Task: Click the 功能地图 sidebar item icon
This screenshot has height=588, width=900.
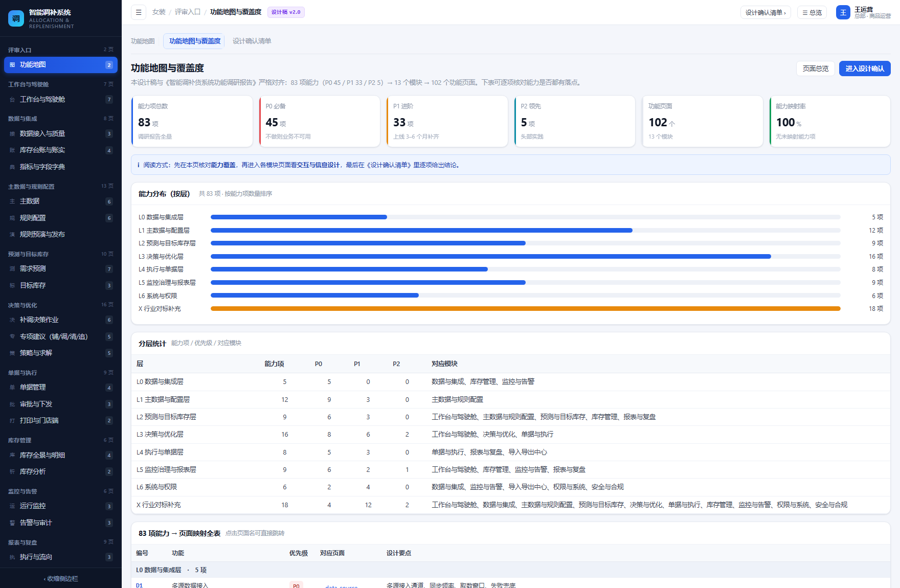Action: tap(12, 65)
